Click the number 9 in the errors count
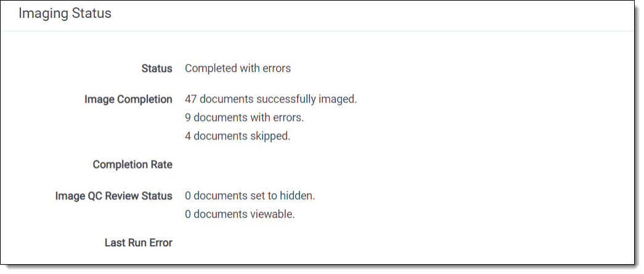This screenshot has width=644, height=274. click(188, 117)
